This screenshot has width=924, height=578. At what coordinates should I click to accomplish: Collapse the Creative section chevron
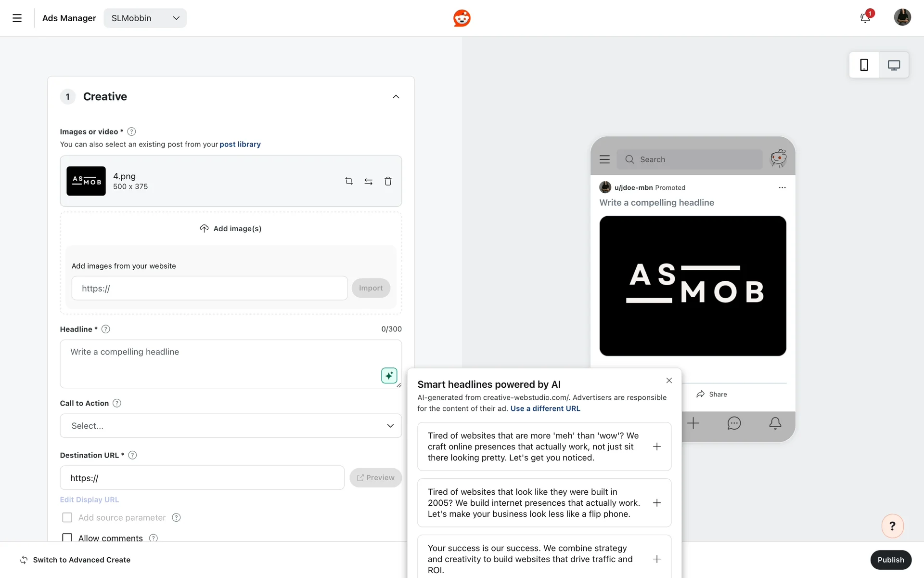pyautogui.click(x=396, y=96)
